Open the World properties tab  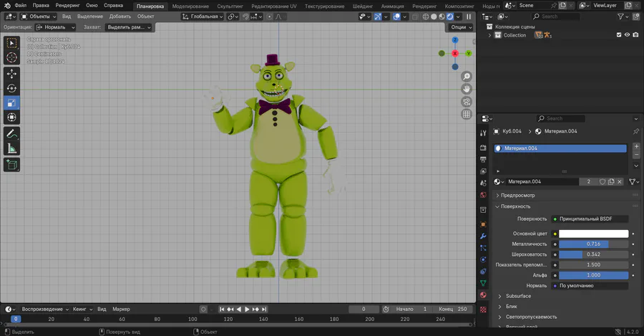point(483,195)
